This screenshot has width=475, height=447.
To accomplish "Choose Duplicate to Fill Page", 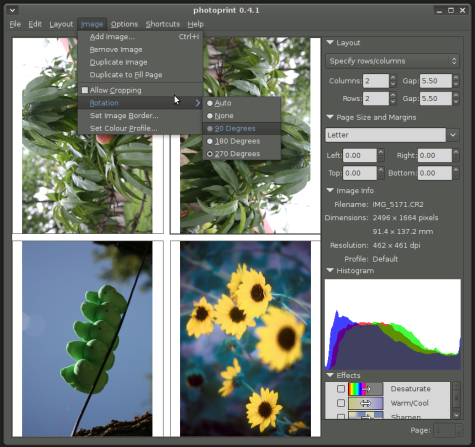I will tap(126, 75).
